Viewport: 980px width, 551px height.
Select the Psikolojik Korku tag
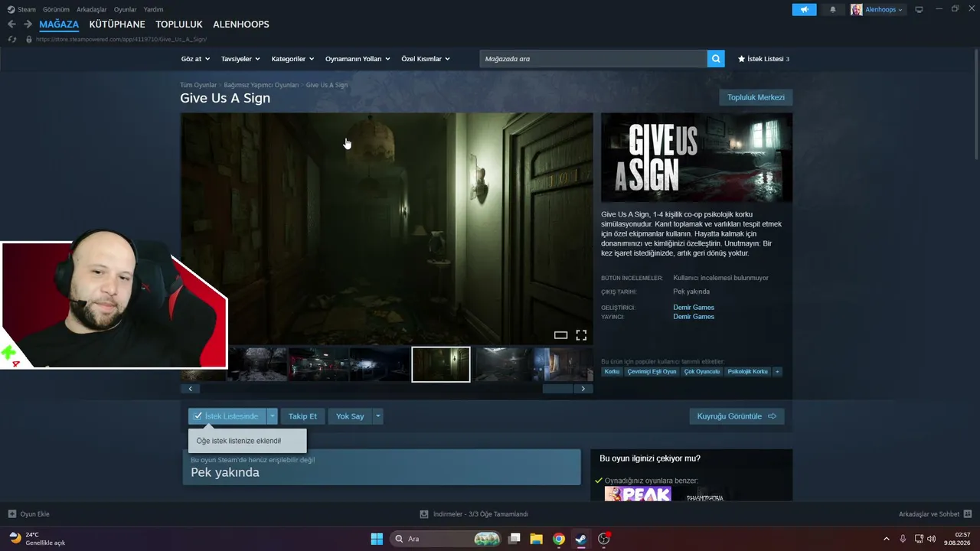point(747,372)
